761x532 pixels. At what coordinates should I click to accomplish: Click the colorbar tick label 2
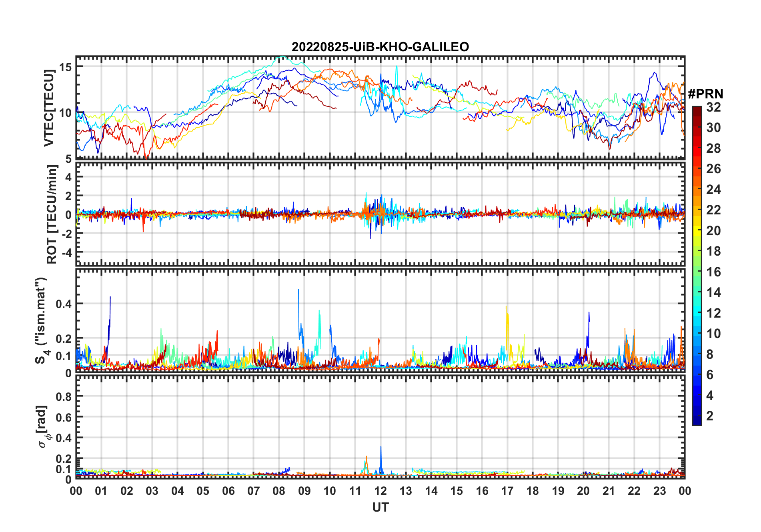(710, 416)
